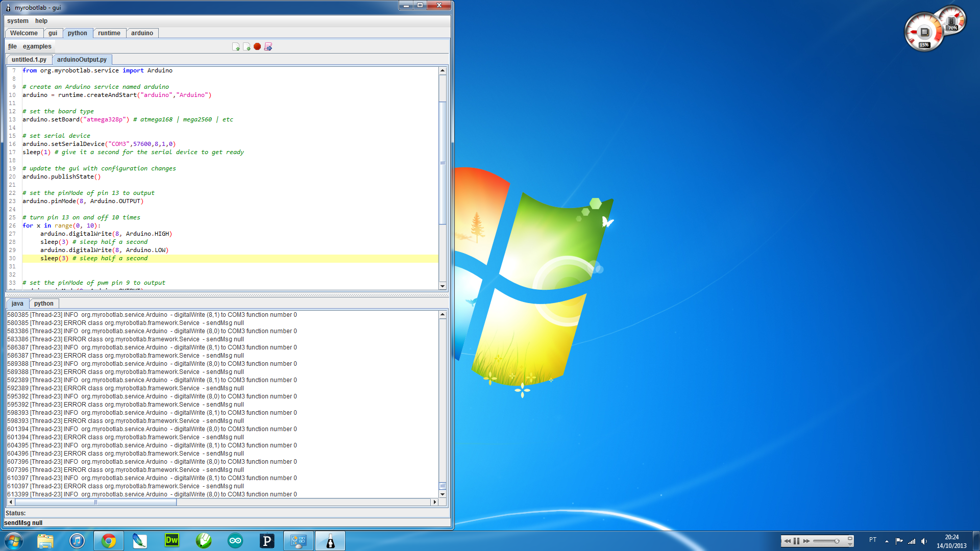Switch to the Welcome tab
980x551 pixels.
pyautogui.click(x=24, y=33)
